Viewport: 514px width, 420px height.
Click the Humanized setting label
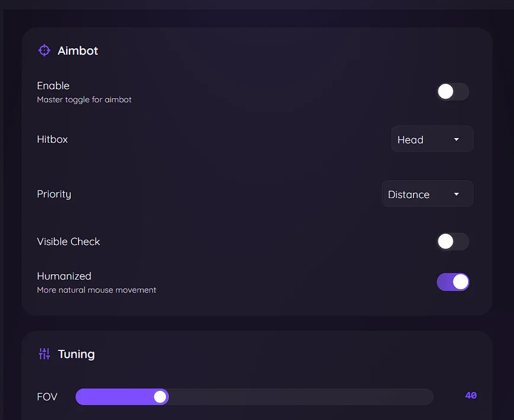[x=64, y=276]
